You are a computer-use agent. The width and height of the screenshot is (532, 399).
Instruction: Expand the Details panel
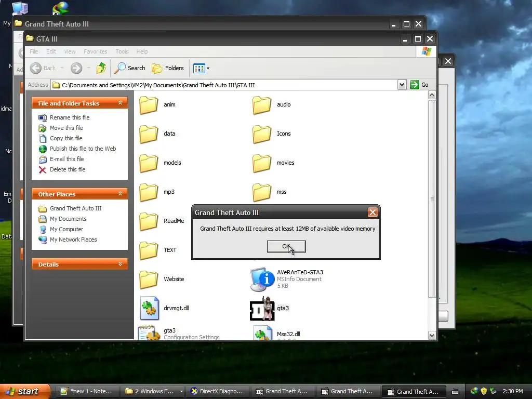(120, 264)
